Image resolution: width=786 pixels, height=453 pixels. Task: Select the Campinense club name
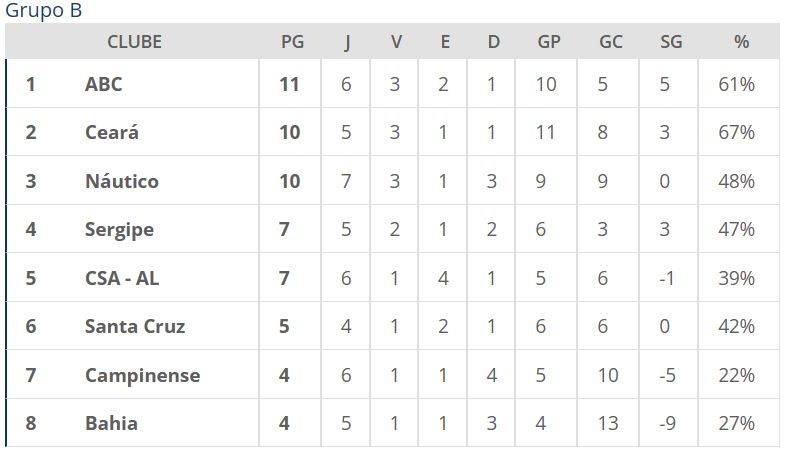(x=142, y=375)
